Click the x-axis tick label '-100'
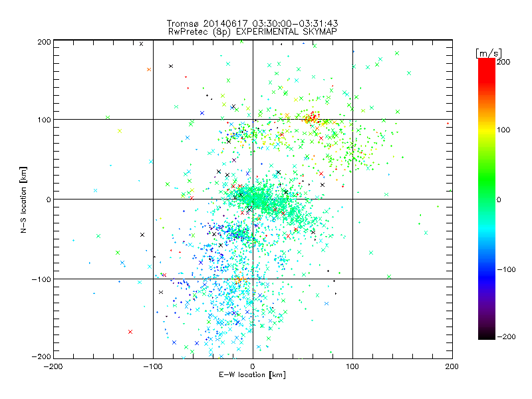The width and height of the screenshot is (532, 399). click(x=153, y=366)
